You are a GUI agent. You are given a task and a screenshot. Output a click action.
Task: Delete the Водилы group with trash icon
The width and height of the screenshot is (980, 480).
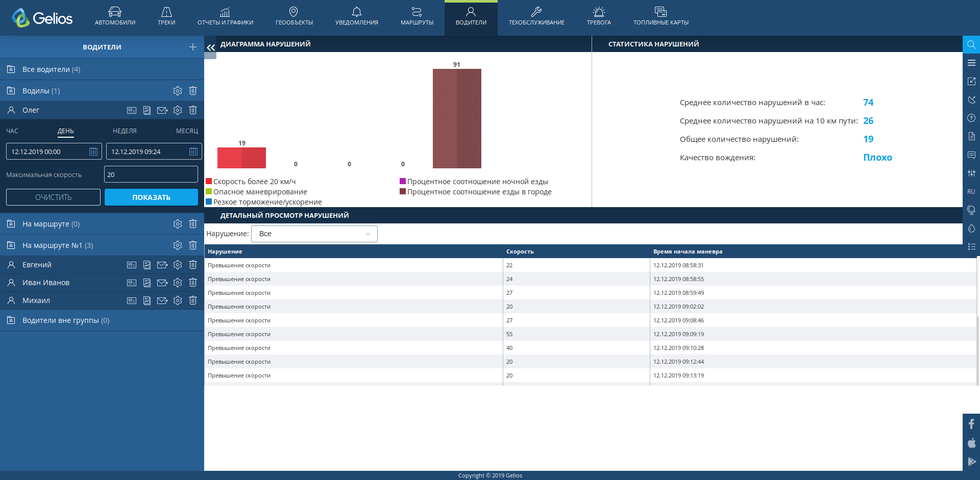[x=193, y=91]
